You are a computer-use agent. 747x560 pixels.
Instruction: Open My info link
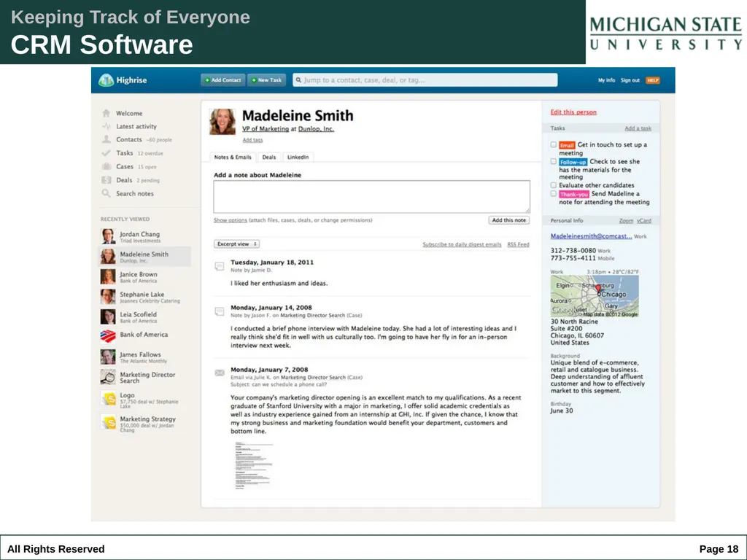(606, 80)
